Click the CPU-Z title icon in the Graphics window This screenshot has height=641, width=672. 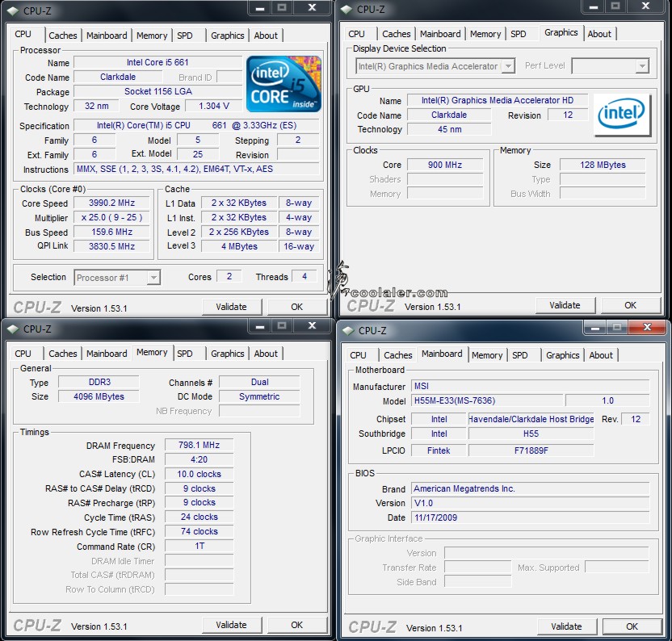(346, 10)
